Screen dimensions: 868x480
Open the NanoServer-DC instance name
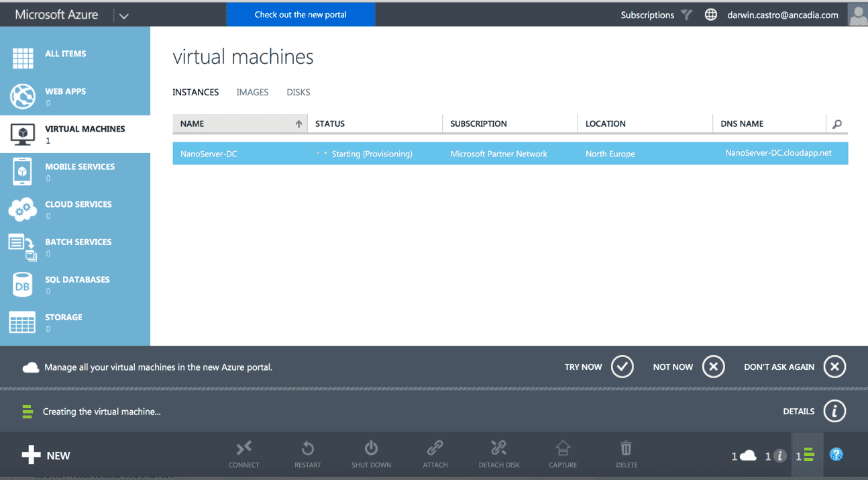[209, 154]
